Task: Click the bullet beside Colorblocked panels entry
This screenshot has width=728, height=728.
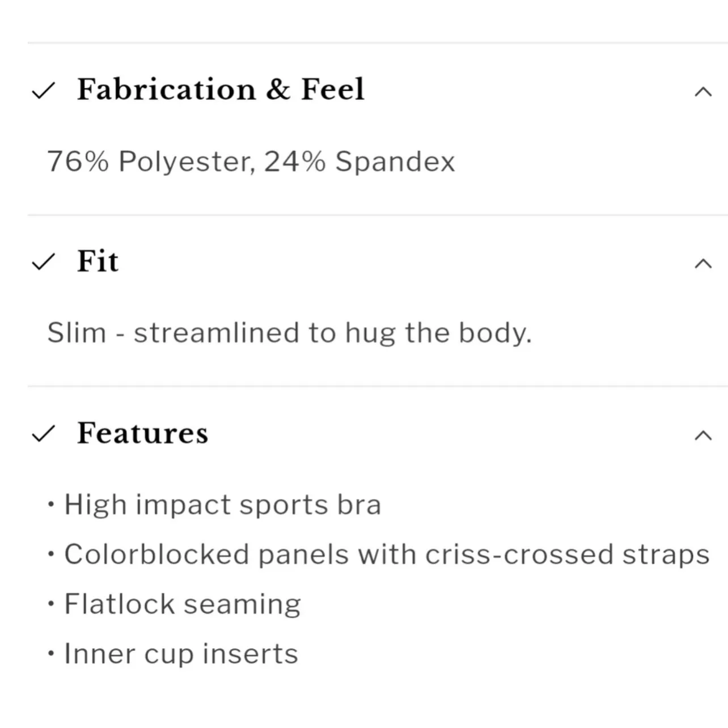Action: pyautogui.click(x=51, y=553)
